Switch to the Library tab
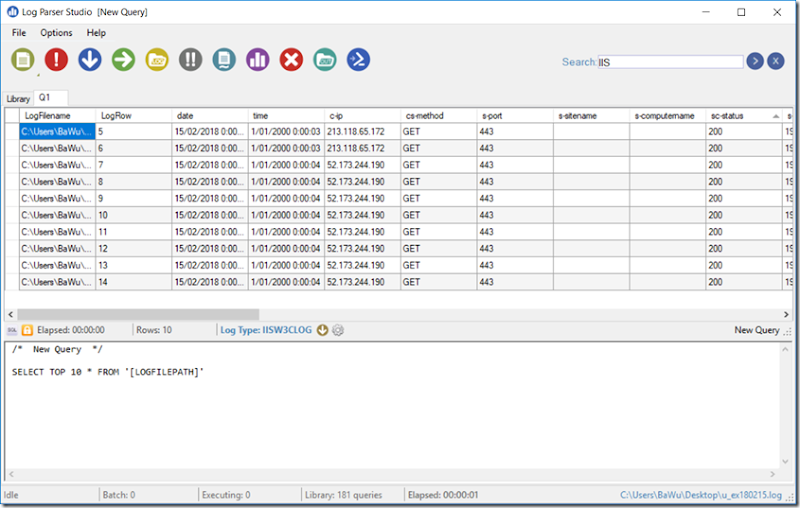 coord(18,98)
